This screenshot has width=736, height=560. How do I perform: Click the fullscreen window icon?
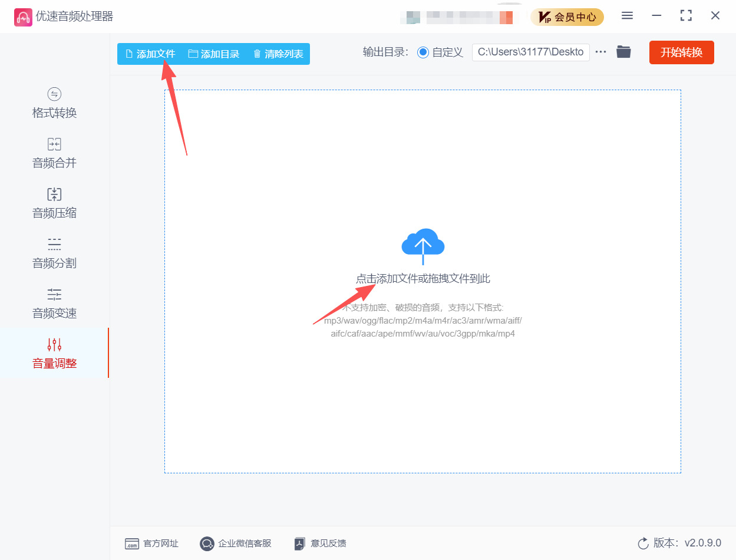686,16
